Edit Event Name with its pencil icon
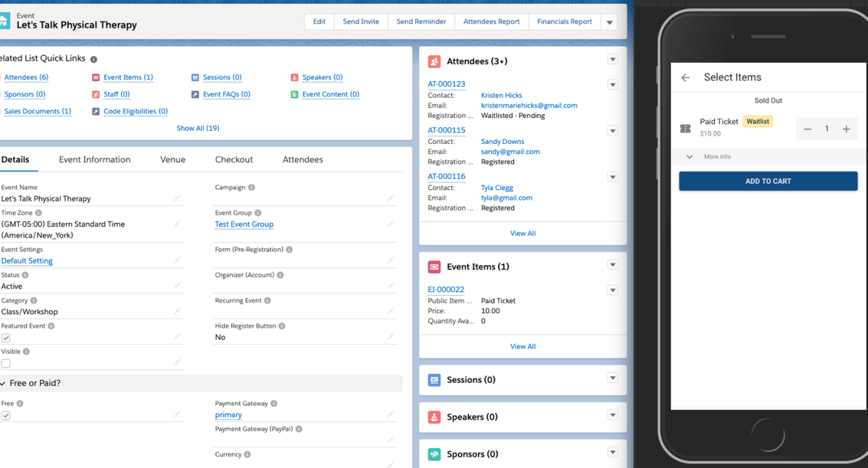This screenshot has height=468, width=868. coord(177,198)
